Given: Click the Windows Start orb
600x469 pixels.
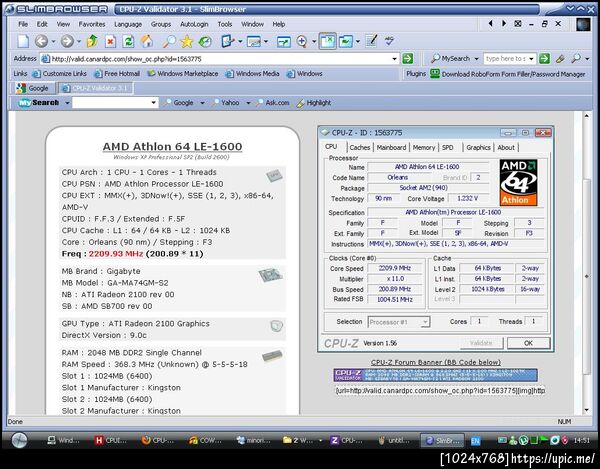Looking at the screenshot, I should tap(19, 440).
